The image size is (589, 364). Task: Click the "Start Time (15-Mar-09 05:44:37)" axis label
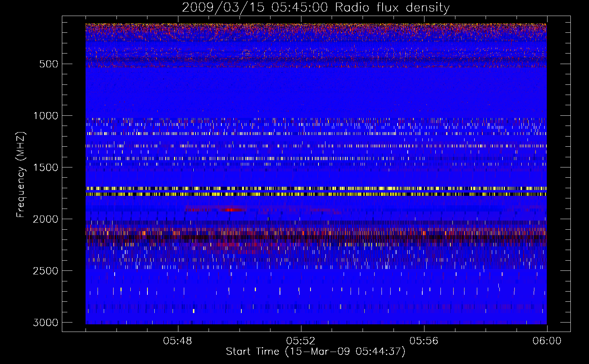(x=316, y=352)
